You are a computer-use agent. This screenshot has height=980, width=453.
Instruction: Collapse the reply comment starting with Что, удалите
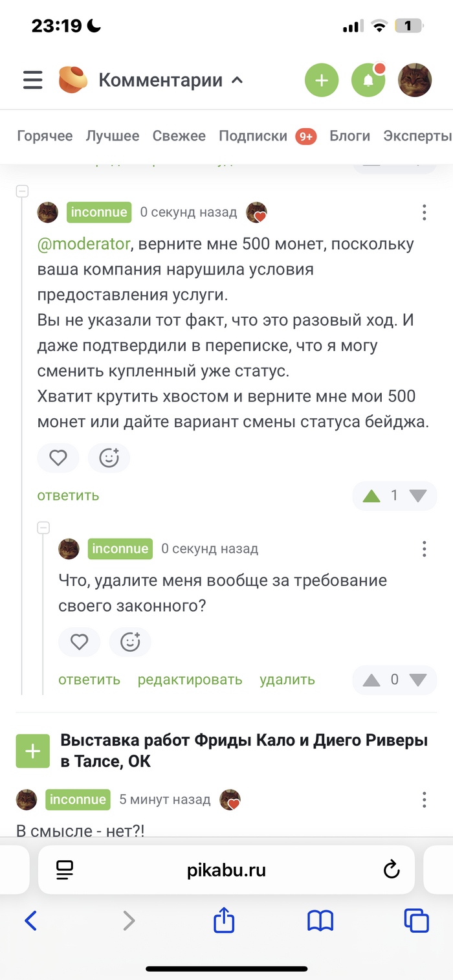click(x=43, y=528)
